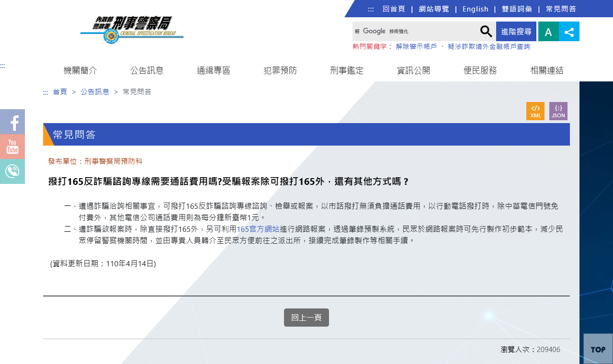Jump to page top with TOP button

[x=598, y=349]
